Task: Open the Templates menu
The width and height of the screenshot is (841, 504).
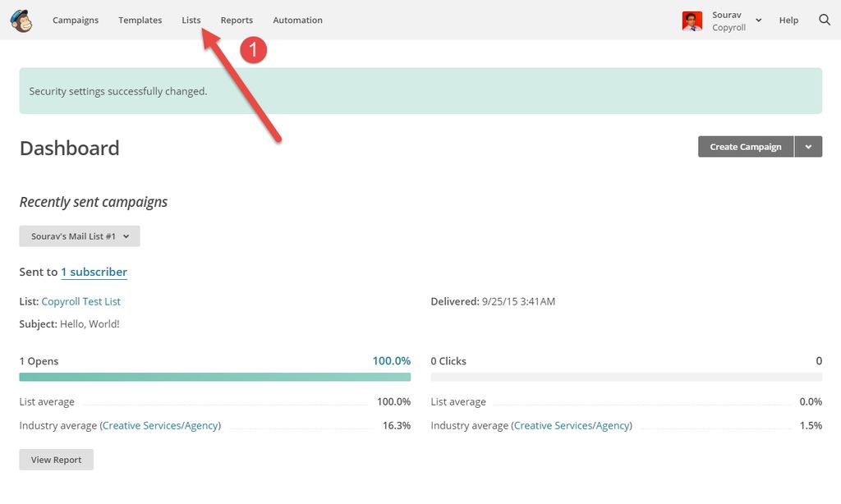Action: pos(140,20)
